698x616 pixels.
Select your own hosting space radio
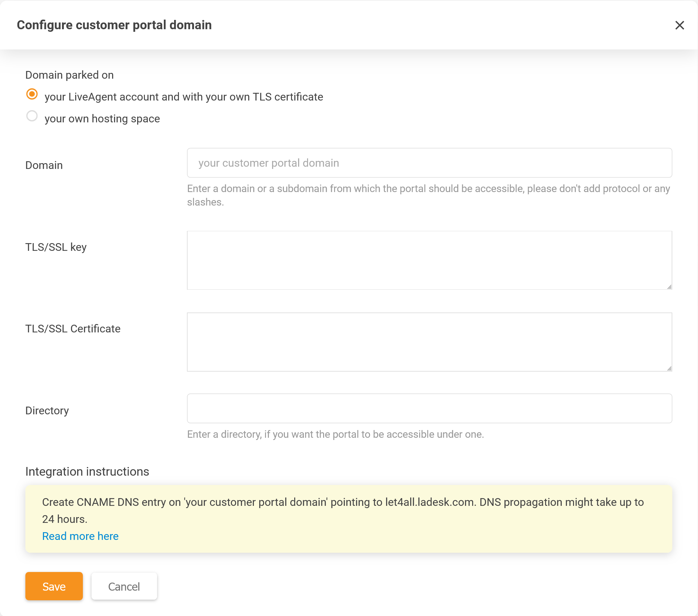[32, 116]
